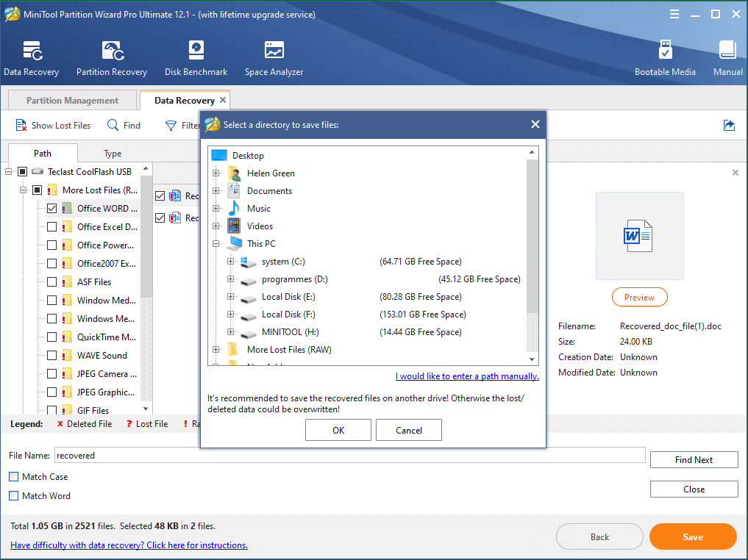Select the Desktop icon in directory tree
This screenshot has height=560, width=748.
pos(219,155)
